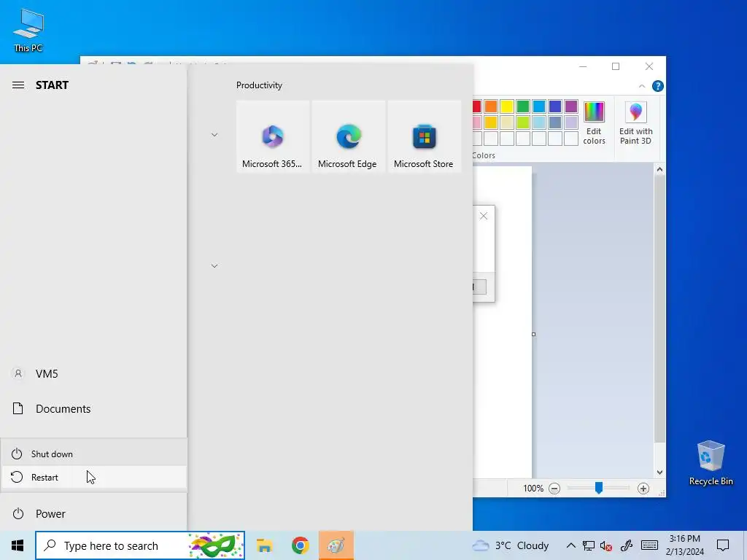The image size is (747, 560).
Task: Choose Restart from the power menu
Action: (x=93, y=477)
